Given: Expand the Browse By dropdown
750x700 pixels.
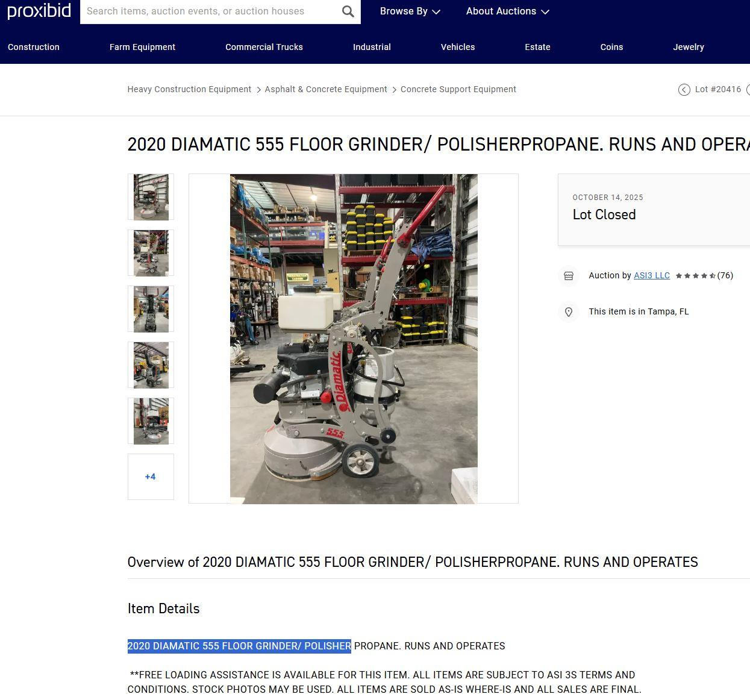Looking at the screenshot, I should pos(410,11).
